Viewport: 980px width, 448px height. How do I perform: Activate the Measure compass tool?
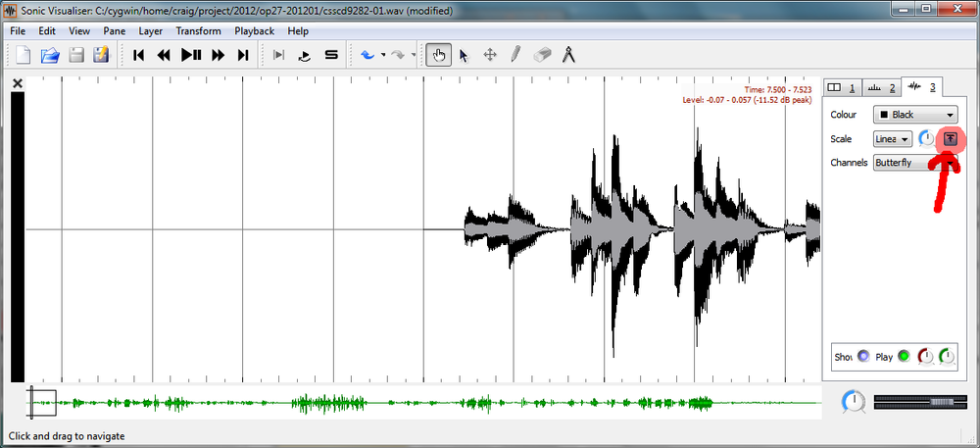[x=568, y=56]
